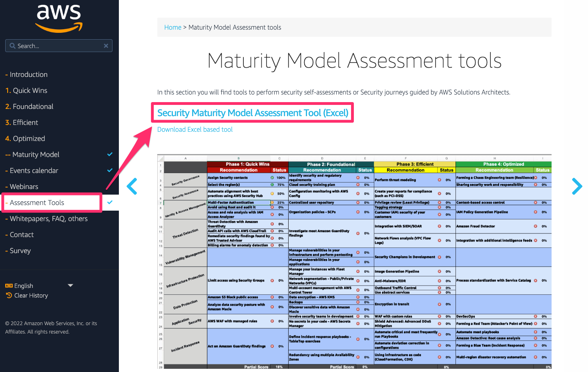The width and height of the screenshot is (588, 372).
Task: Go to next page with right arrow
Action: (577, 186)
